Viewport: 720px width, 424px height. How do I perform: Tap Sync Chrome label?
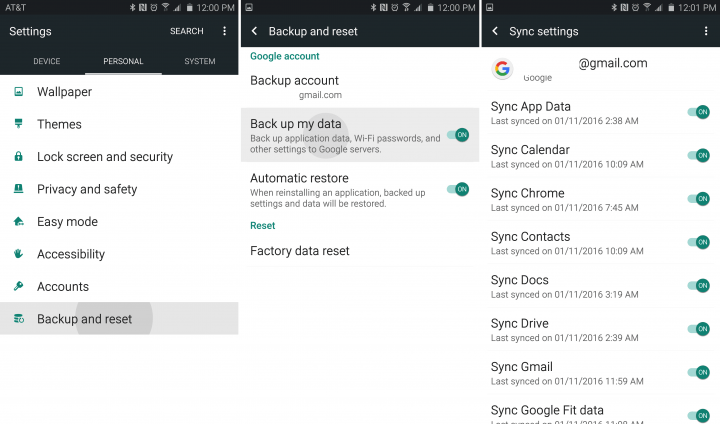coord(527,193)
